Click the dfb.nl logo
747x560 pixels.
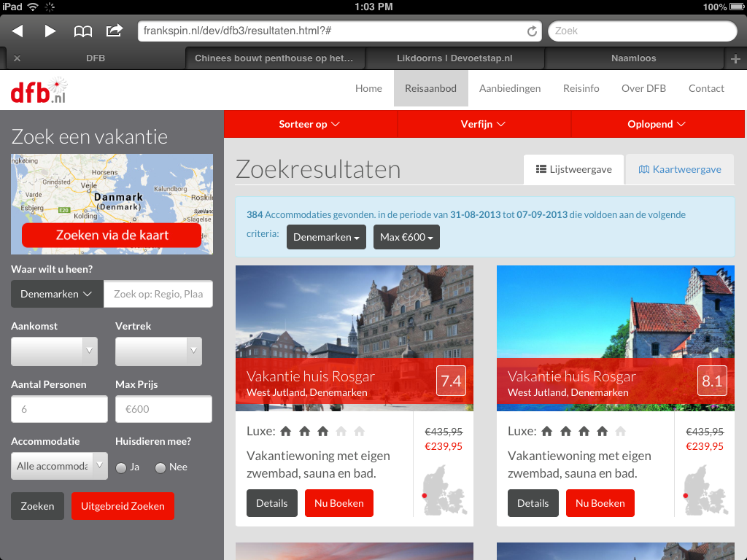[x=38, y=89]
